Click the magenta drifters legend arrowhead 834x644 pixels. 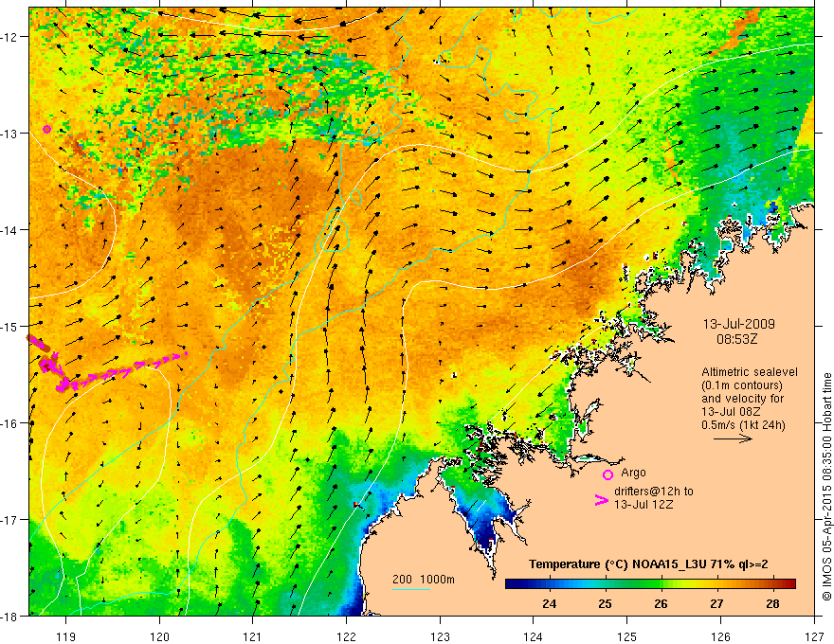601,500
